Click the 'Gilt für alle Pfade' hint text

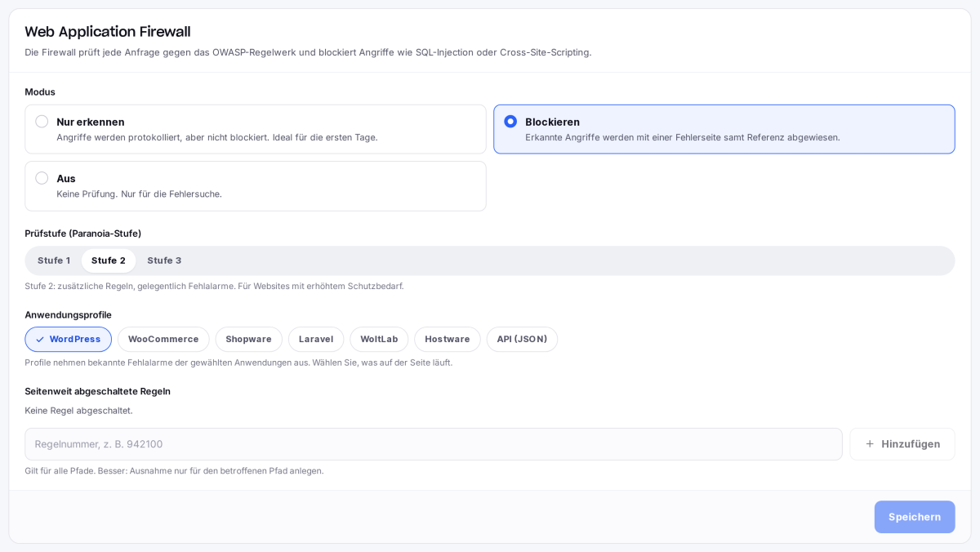(174, 471)
